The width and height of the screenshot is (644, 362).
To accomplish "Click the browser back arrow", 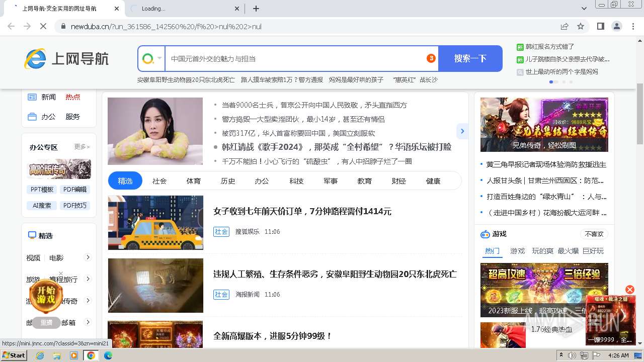I will point(11,26).
